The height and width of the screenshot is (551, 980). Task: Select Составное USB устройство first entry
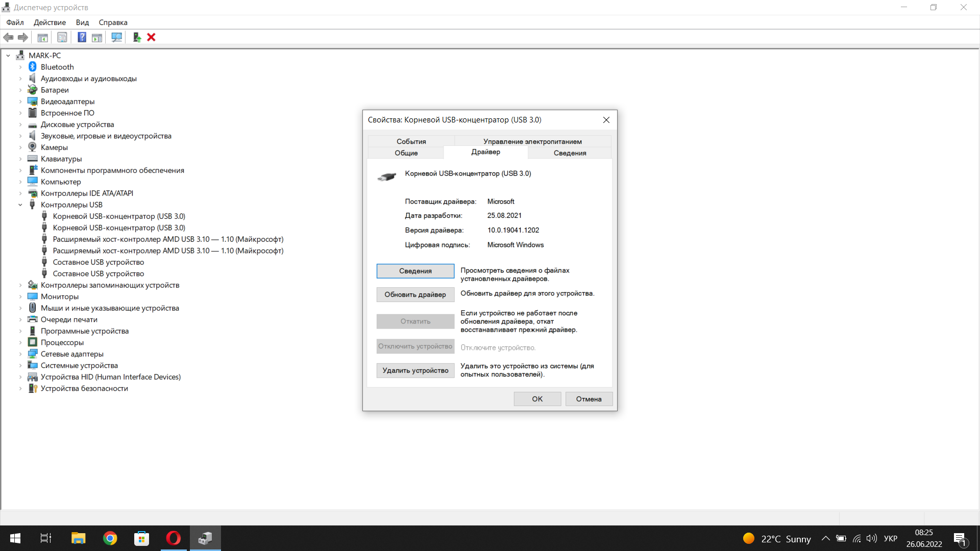[x=98, y=262]
